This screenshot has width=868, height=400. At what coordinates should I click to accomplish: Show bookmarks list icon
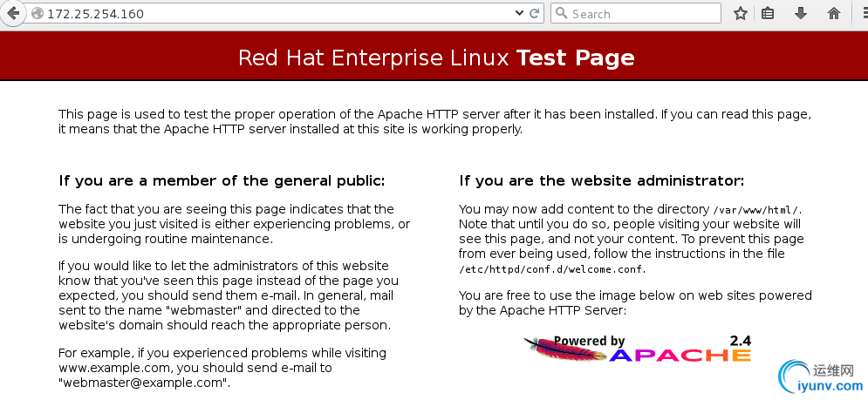click(x=768, y=13)
